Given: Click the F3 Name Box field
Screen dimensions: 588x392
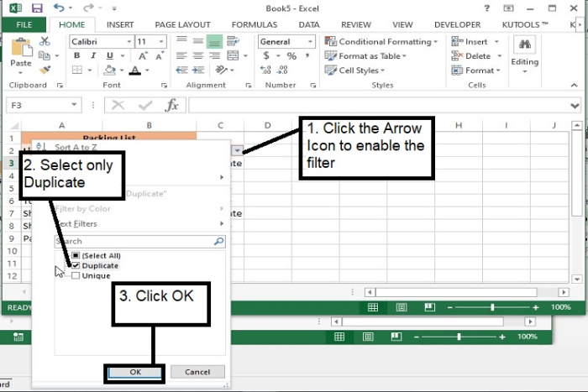Looking at the screenshot, I should point(43,105).
